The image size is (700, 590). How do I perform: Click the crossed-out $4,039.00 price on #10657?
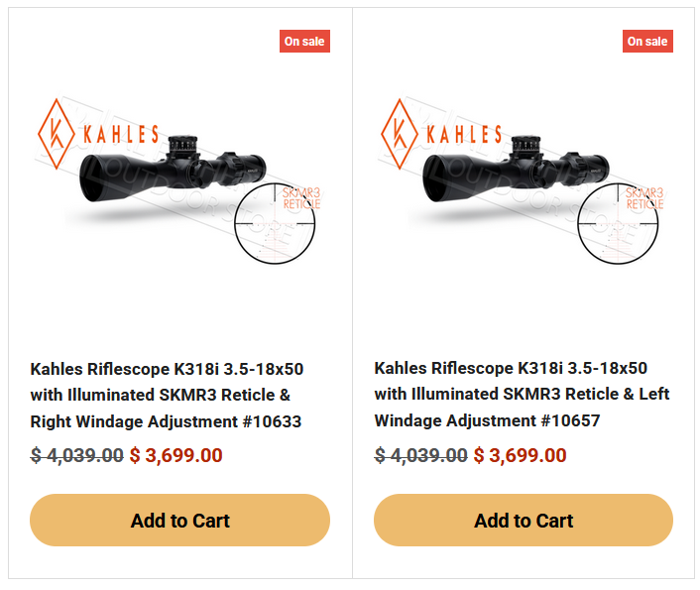(420, 455)
